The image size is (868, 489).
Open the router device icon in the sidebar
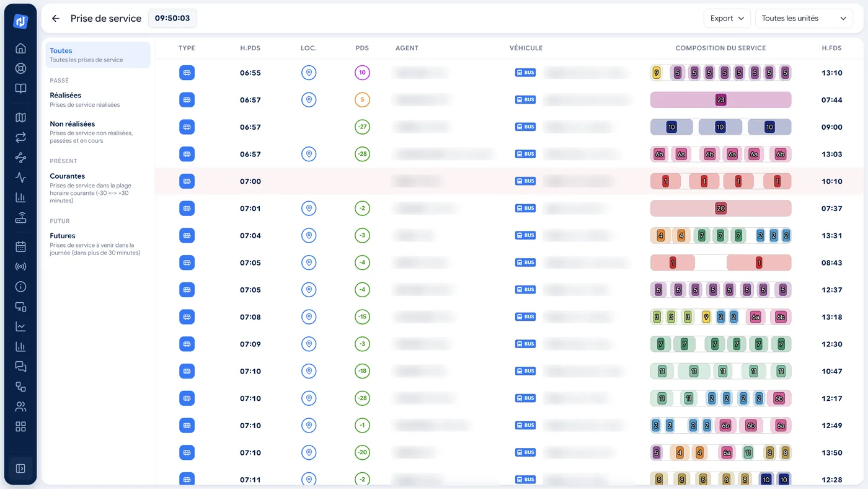(x=20, y=217)
